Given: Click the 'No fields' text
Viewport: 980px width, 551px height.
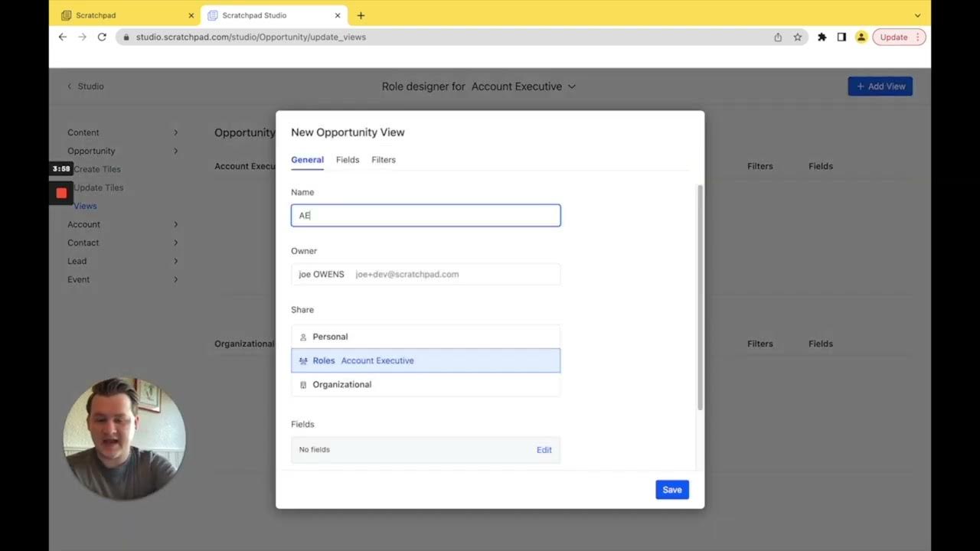Looking at the screenshot, I should [x=314, y=450].
